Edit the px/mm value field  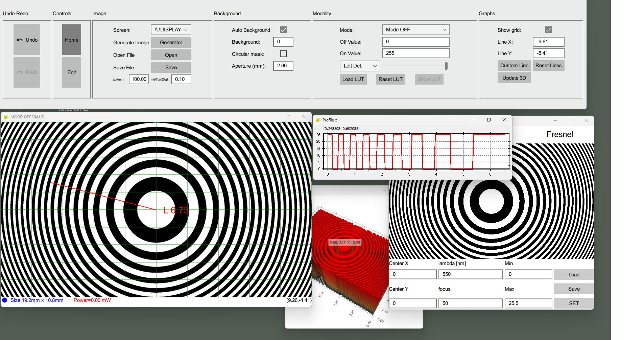click(x=139, y=79)
